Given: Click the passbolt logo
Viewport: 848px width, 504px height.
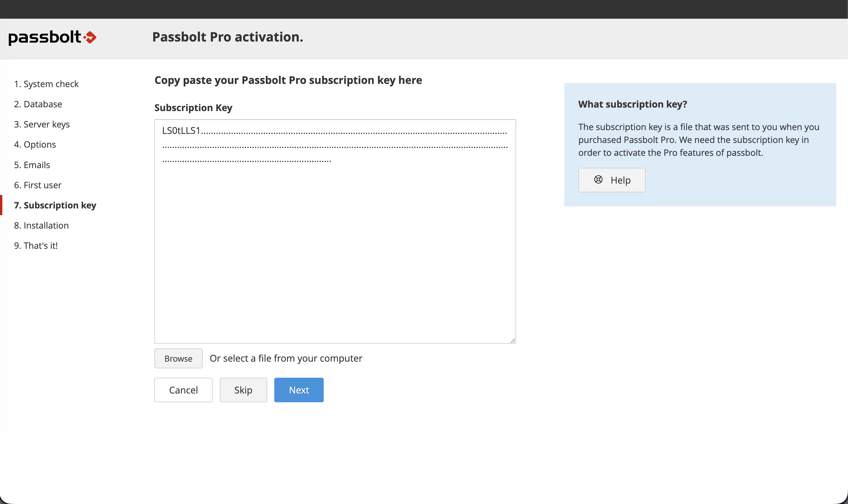Looking at the screenshot, I should 52,37.
